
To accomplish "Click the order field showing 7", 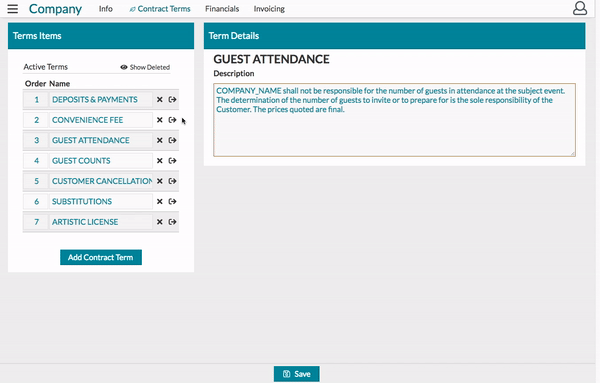I will pos(36,222).
